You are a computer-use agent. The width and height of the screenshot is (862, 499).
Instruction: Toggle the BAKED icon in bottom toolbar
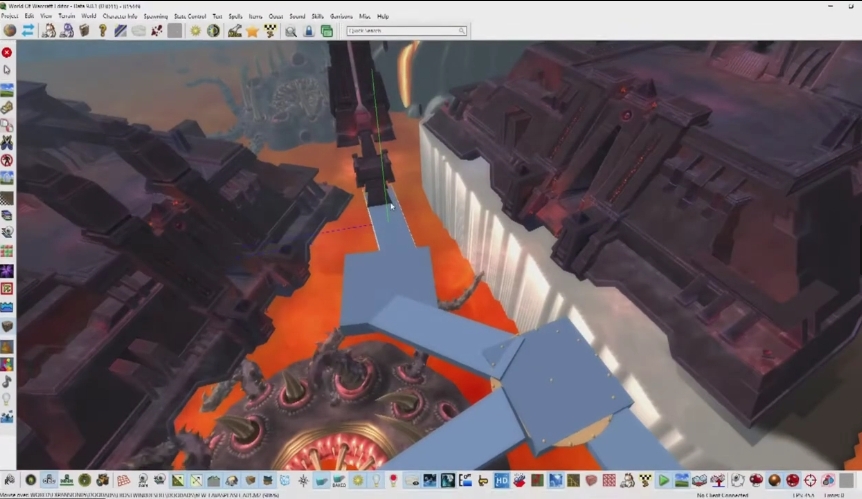point(339,481)
